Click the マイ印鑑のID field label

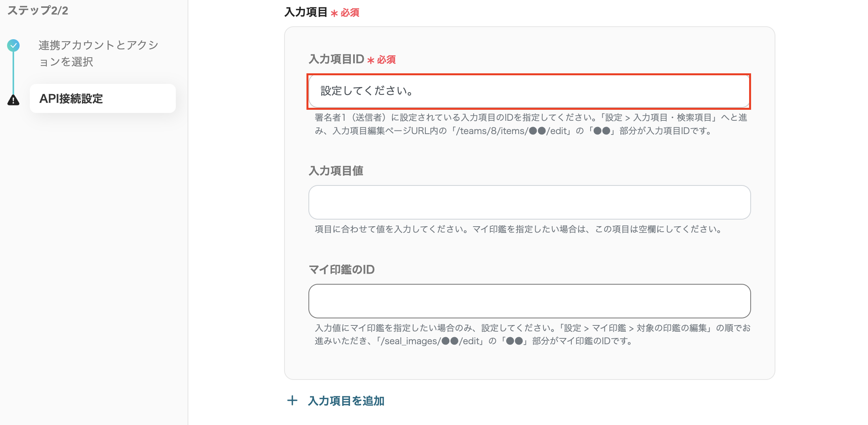point(341,269)
